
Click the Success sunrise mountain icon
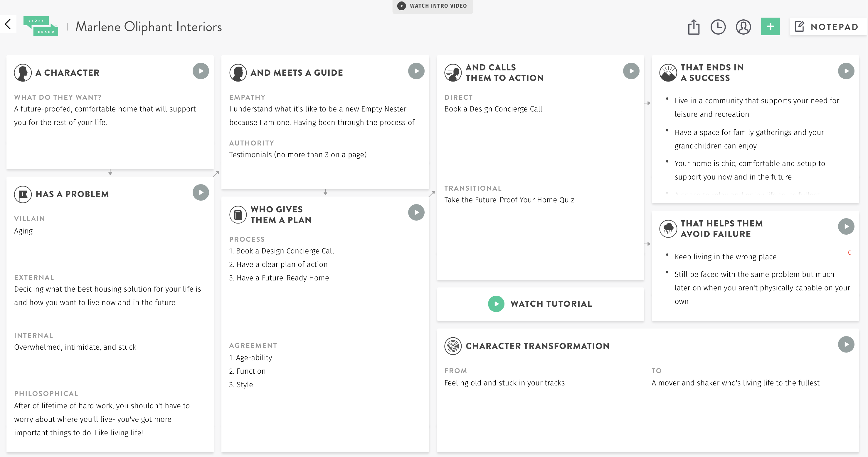(668, 73)
